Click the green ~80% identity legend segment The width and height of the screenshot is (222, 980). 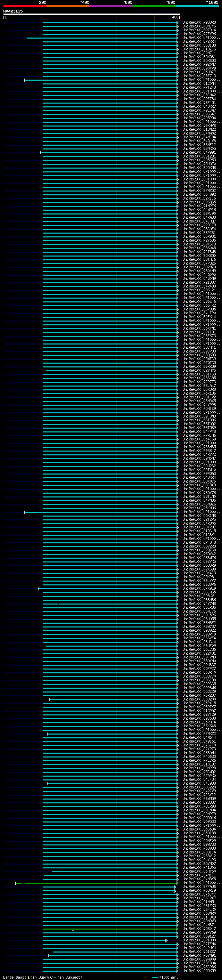click(x=154, y=6)
